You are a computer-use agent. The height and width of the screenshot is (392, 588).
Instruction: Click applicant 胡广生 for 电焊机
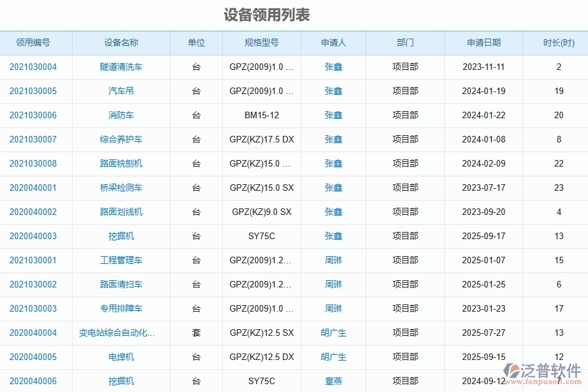pyautogui.click(x=333, y=357)
